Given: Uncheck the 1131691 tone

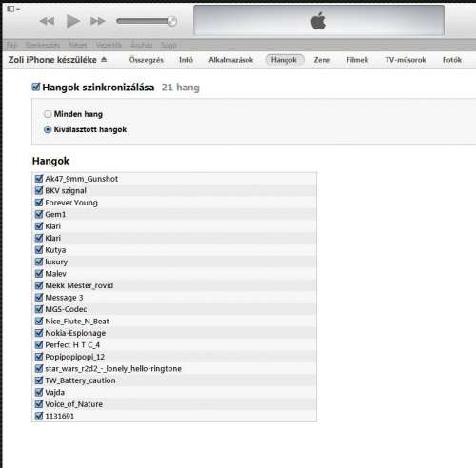Looking at the screenshot, I should [39, 416].
